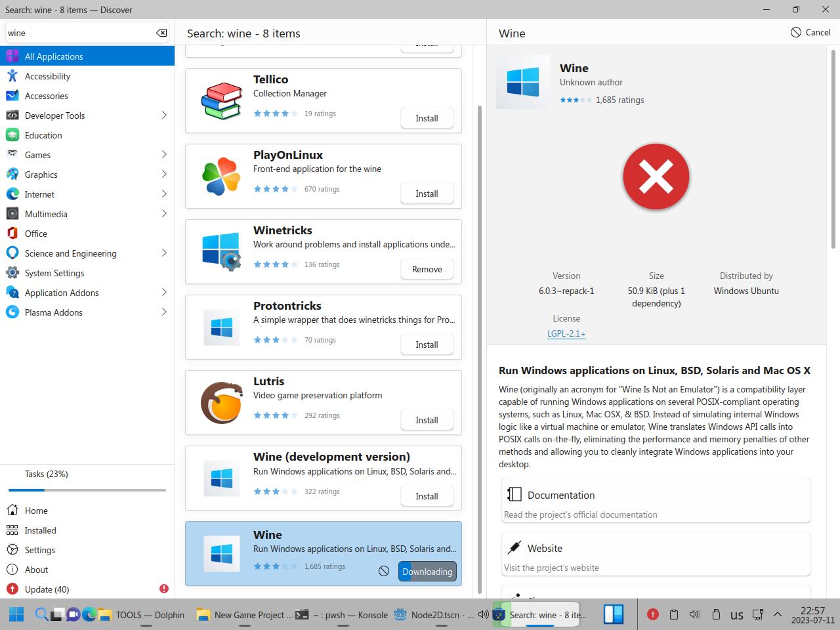
Task: Cancel the Wine download with the circle-slash icon
Action: coord(384,571)
